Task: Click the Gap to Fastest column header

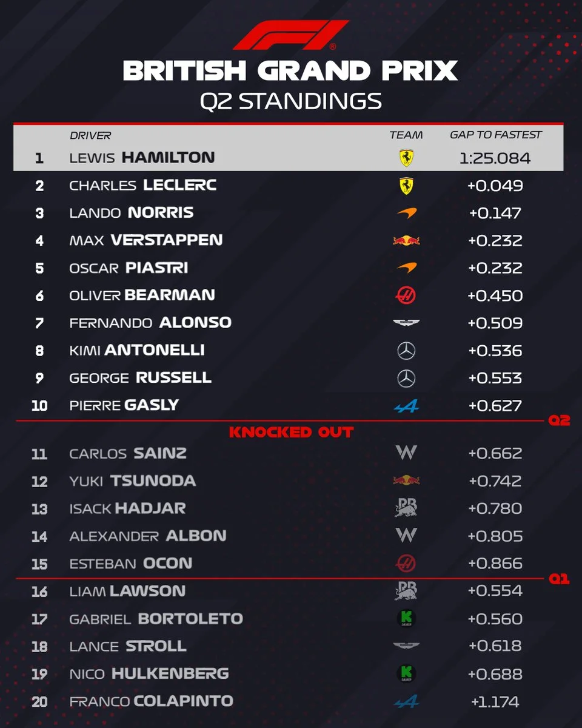Action: (495, 135)
